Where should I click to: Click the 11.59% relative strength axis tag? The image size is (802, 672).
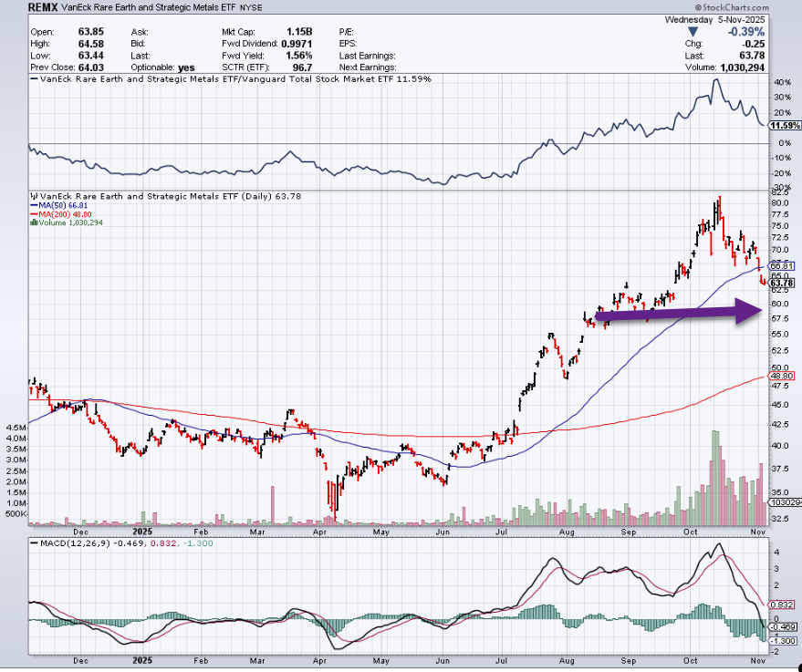click(782, 125)
